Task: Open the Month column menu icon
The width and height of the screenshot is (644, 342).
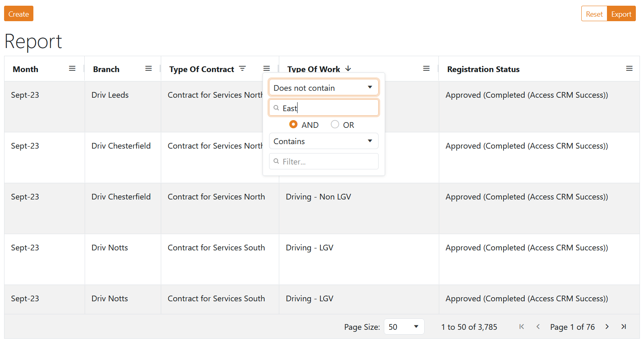Action: tap(72, 69)
